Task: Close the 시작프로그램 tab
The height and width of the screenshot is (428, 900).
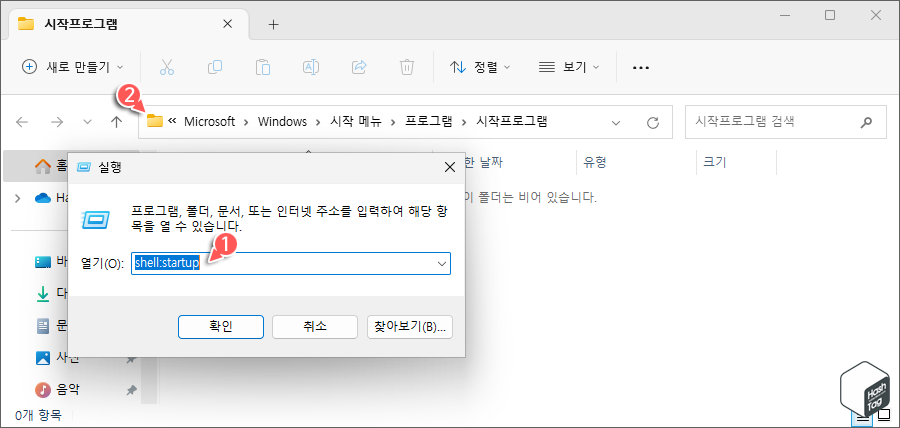Action: click(227, 24)
